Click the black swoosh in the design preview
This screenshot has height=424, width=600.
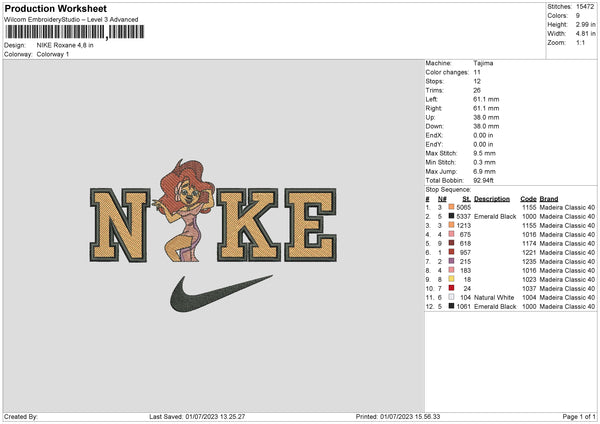point(221,293)
